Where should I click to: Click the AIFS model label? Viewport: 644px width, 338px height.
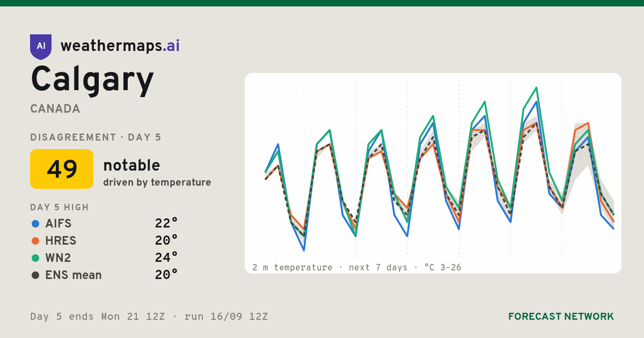[x=58, y=224]
